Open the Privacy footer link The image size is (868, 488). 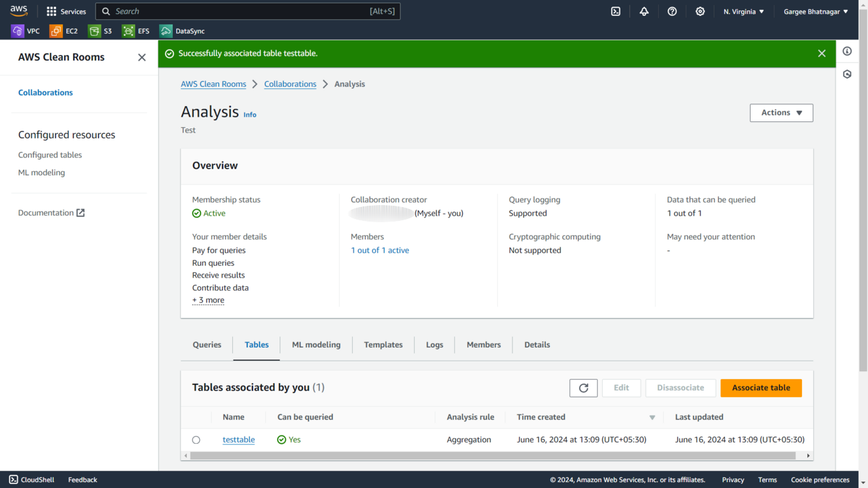(733, 479)
